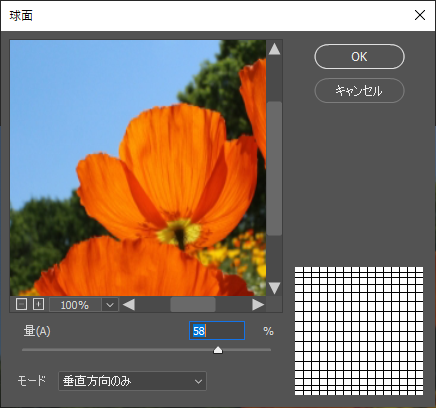Zoom out the preview with minus icon
This screenshot has height=408, width=436.
click(x=21, y=304)
